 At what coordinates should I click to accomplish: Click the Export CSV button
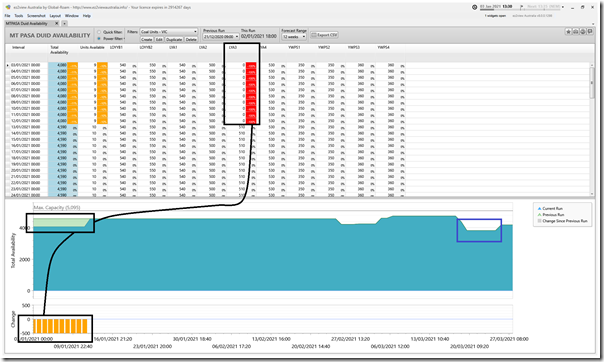click(x=324, y=35)
